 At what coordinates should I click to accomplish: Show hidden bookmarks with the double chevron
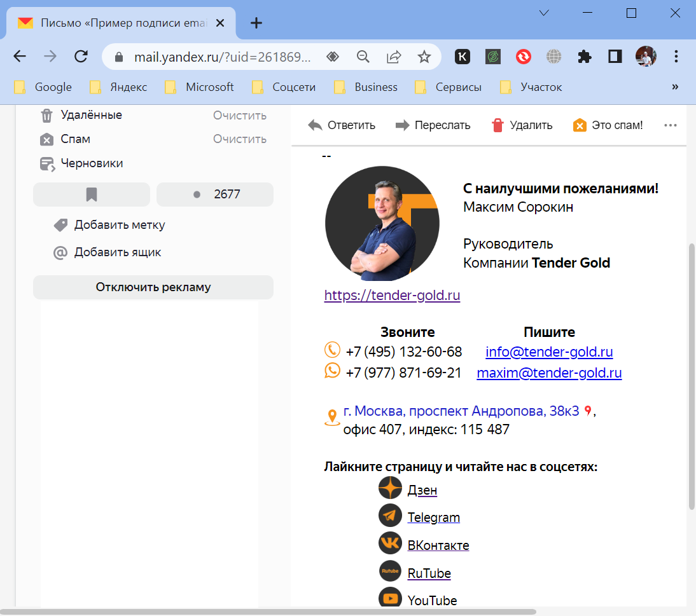675,87
